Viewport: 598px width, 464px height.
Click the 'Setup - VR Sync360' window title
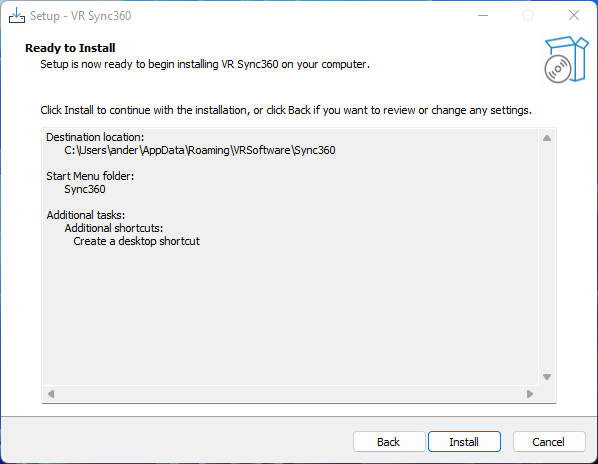80,16
